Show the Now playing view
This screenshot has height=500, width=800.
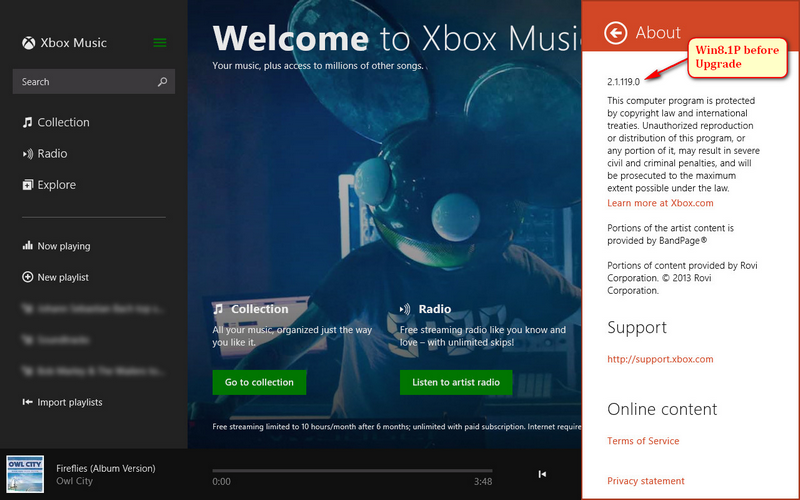[63, 246]
